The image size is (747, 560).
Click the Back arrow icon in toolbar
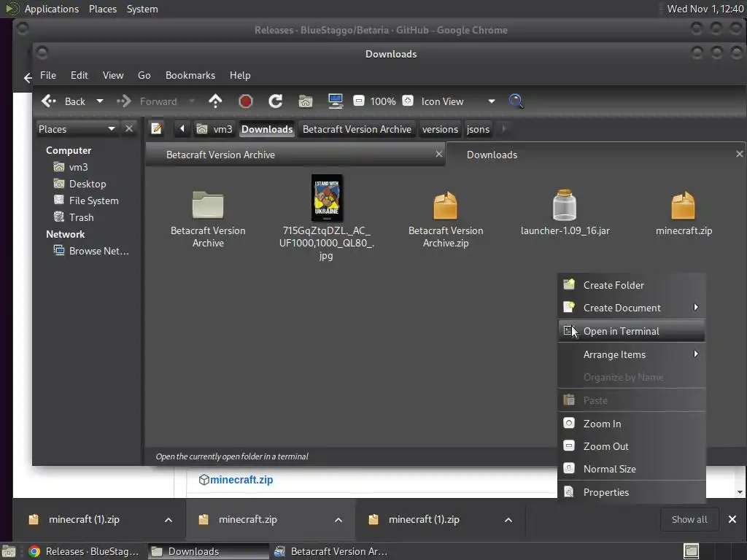pyautogui.click(x=49, y=101)
